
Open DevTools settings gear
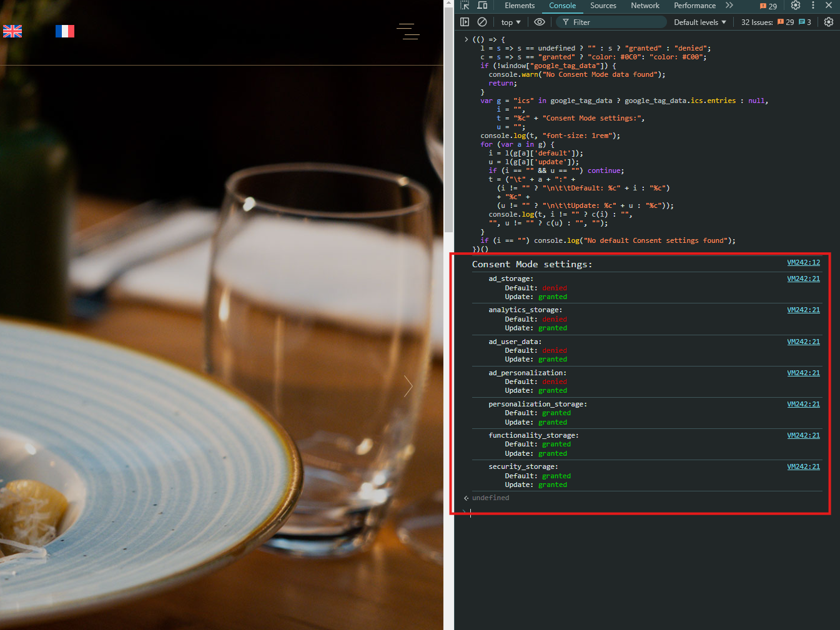(796, 6)
